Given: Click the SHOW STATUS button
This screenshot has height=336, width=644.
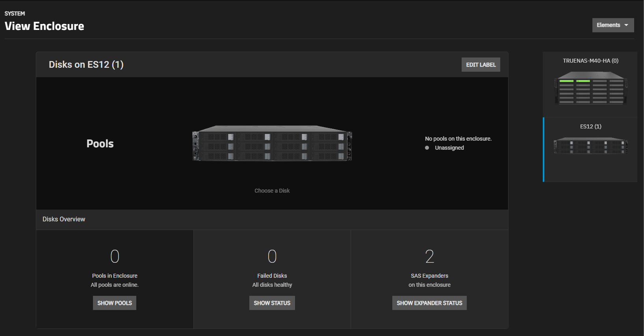Looking at the screenshot, I should [x=272, y=303].
